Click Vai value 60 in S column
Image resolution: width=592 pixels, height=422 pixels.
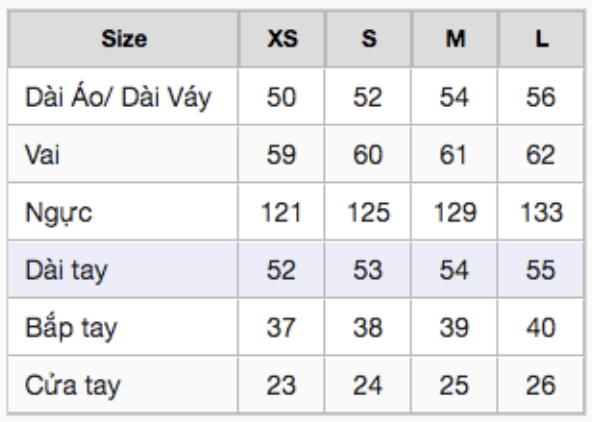tap(368, 154)
